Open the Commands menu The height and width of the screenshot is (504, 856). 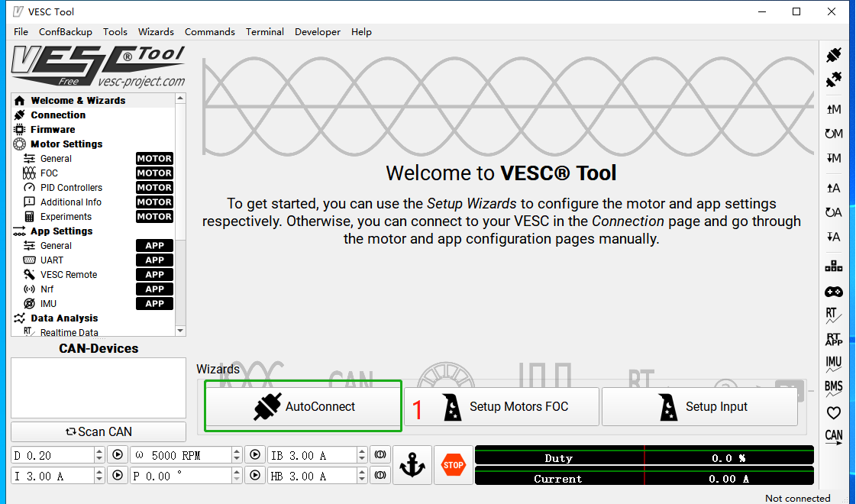pyautogui.click(x=210, y=31)
